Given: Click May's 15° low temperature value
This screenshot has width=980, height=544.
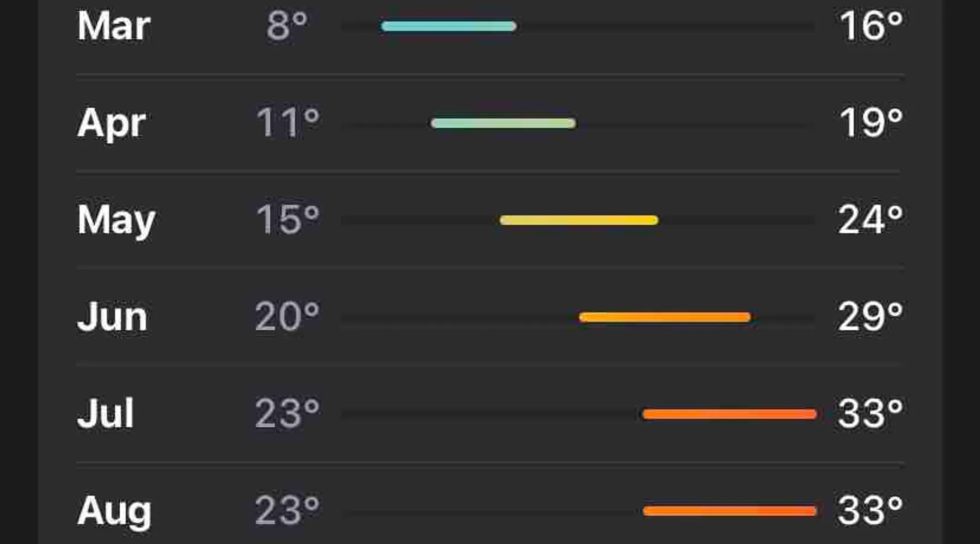Looking at the screenshot, I should (288, 219).
